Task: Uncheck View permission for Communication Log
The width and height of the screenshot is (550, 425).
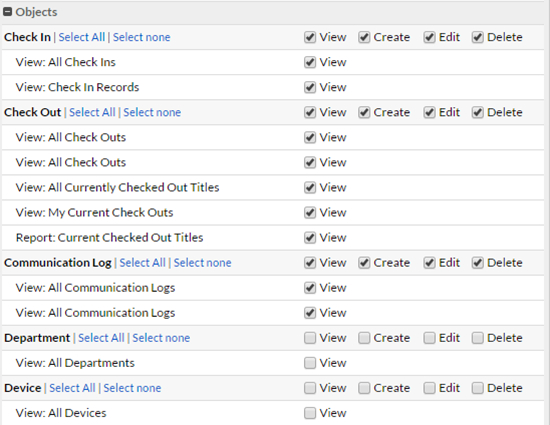Action: (x=310, y=263)
